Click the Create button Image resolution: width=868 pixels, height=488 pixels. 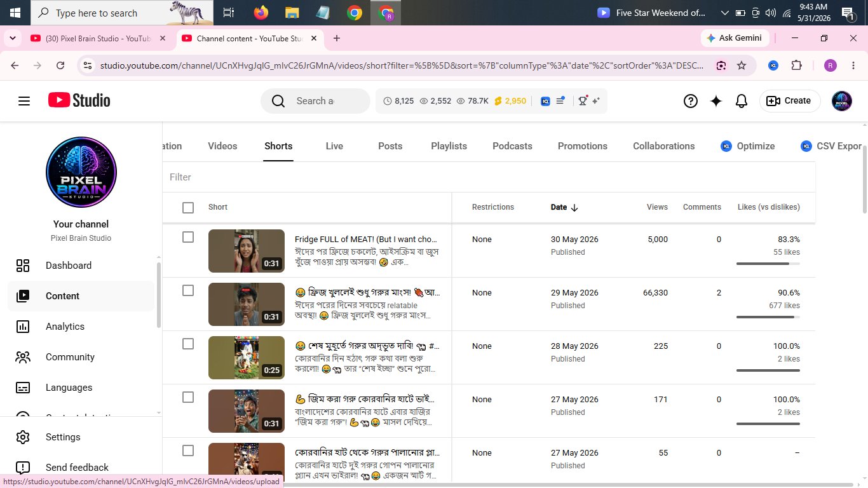click(x=790, y=101)
